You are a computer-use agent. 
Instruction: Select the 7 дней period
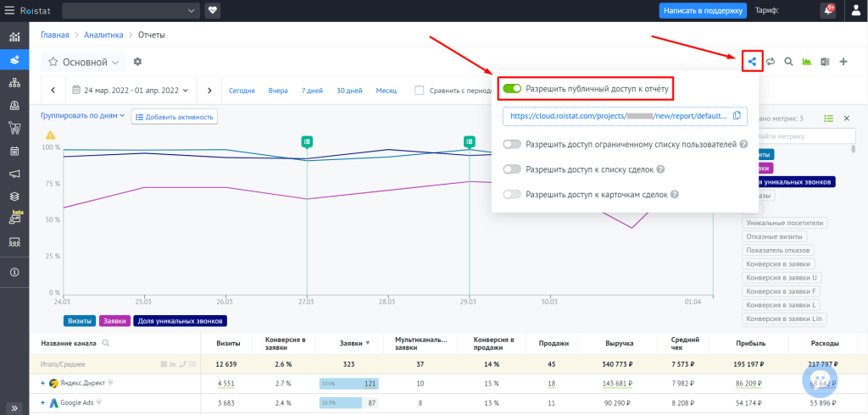tap(312, 91)
